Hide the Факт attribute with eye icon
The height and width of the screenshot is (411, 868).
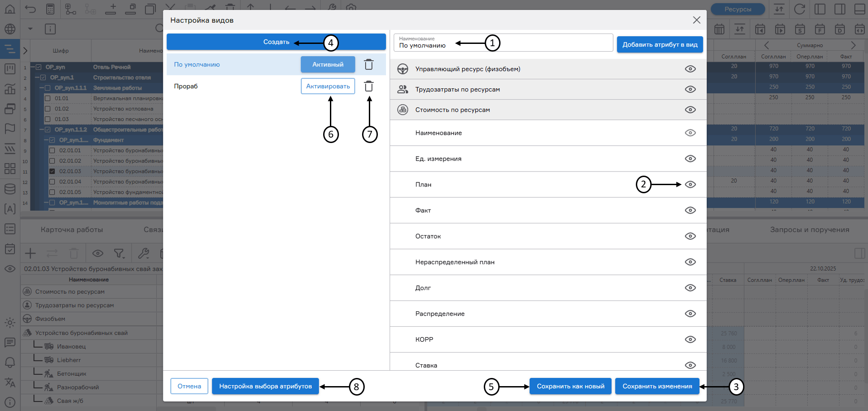(690, 210)
